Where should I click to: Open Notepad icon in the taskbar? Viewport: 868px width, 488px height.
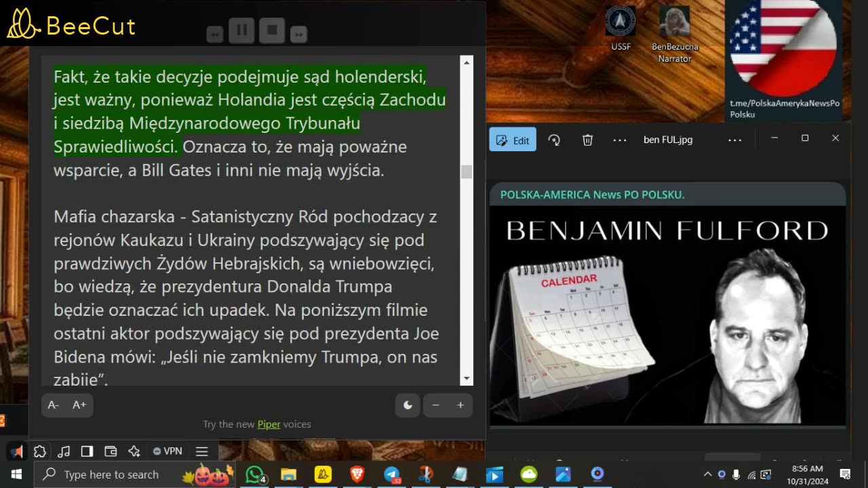(460, 474)
